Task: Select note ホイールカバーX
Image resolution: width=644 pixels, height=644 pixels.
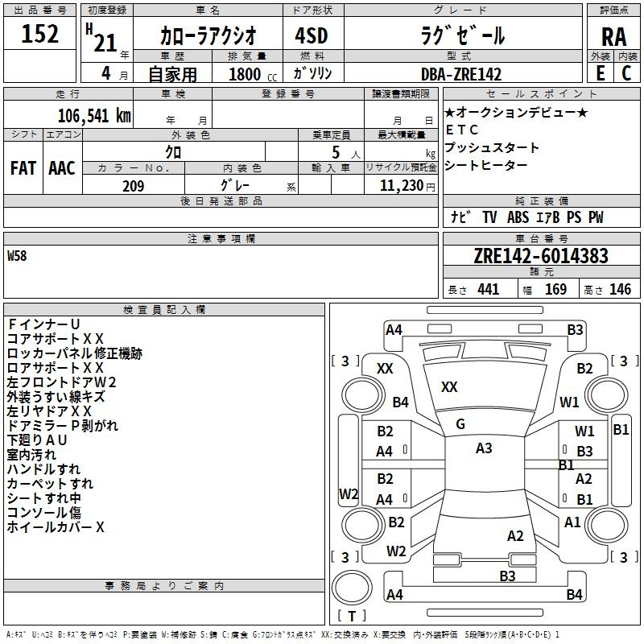Action: point(56,527)
